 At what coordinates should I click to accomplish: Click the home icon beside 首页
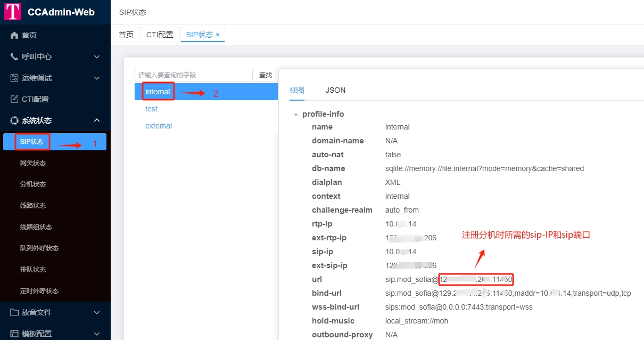pos(14,35)
